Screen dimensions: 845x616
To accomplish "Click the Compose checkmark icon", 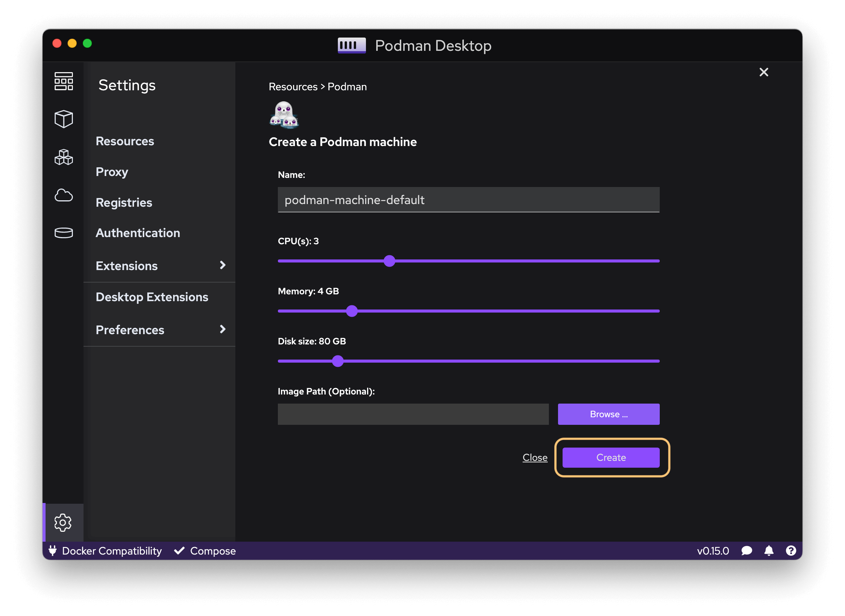I will (179, 550).
